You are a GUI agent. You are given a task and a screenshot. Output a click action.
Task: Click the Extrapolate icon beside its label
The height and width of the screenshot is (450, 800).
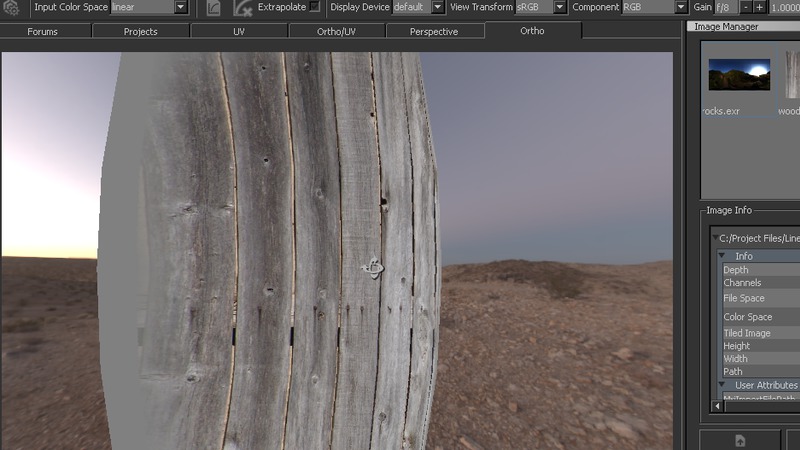click(242, 7)
